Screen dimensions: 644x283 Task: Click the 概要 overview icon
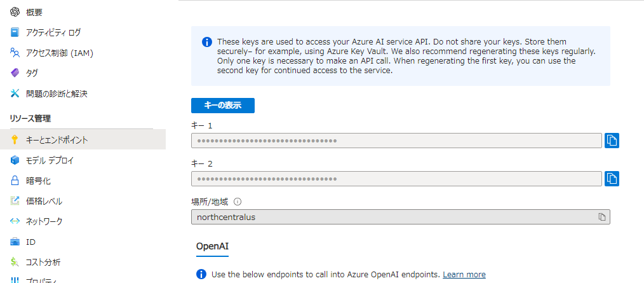coord(15,11)
